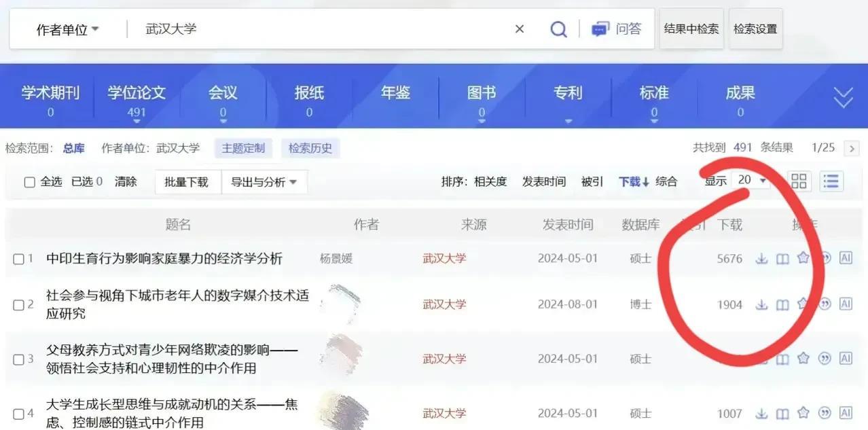Image resolution: width=868 pixels, height=430 pixels.
Task: Click download count 5676
Action: 729,259
